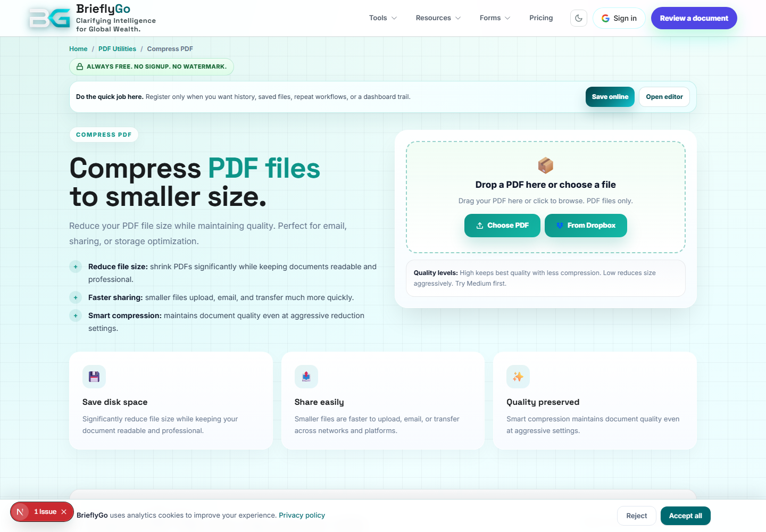Click the Compress PDF breadcrumb text

pyautogui.click(x=170, y=49)
